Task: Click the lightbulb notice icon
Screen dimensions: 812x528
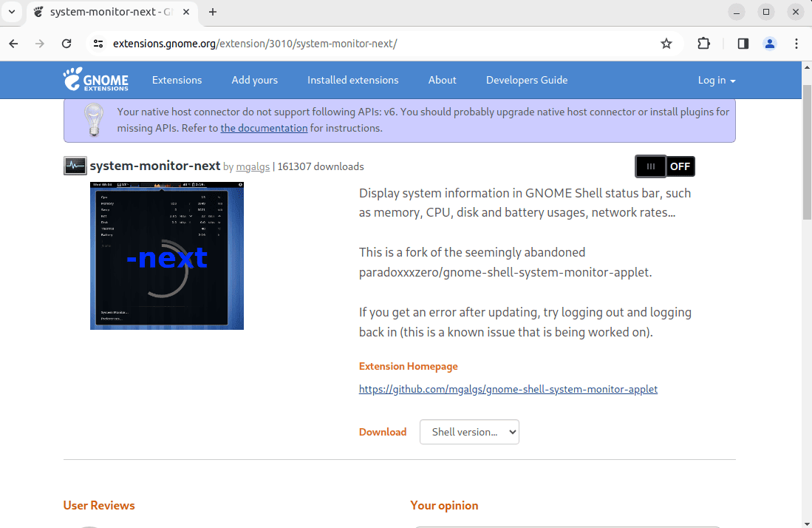Action: tap(94, 120)
